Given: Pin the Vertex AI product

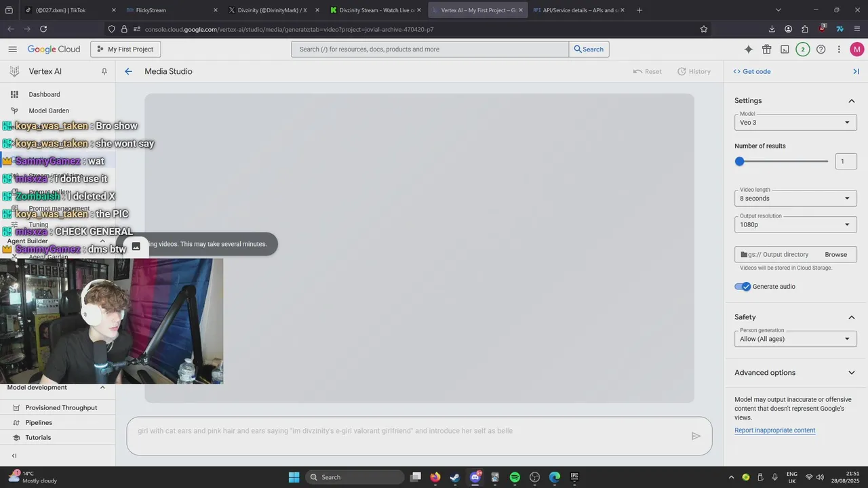Looking at the screenshot, I should [x=104, y=71].
